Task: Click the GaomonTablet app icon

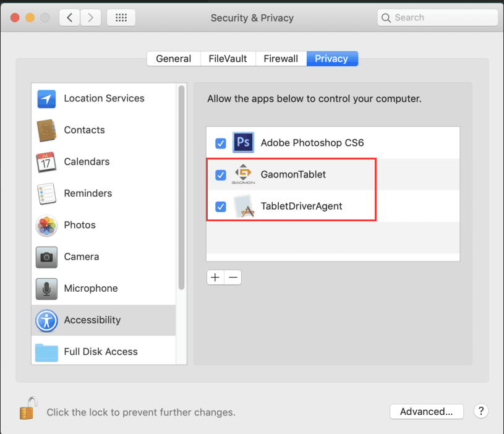Action: [243, 174]
